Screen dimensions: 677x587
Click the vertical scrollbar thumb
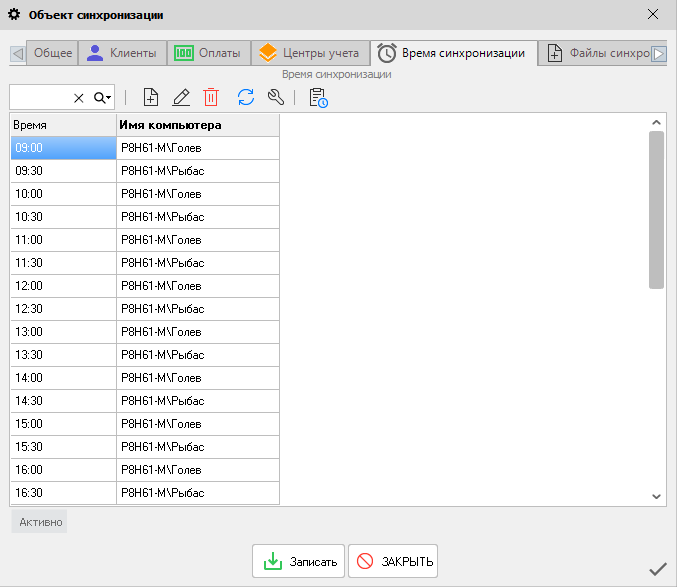point(656,210)
